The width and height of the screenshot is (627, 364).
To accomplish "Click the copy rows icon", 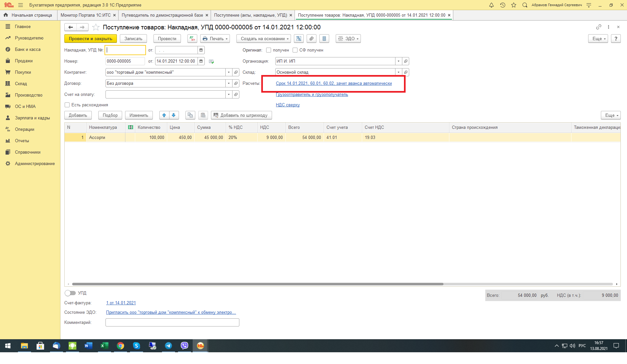I will 190,115.
